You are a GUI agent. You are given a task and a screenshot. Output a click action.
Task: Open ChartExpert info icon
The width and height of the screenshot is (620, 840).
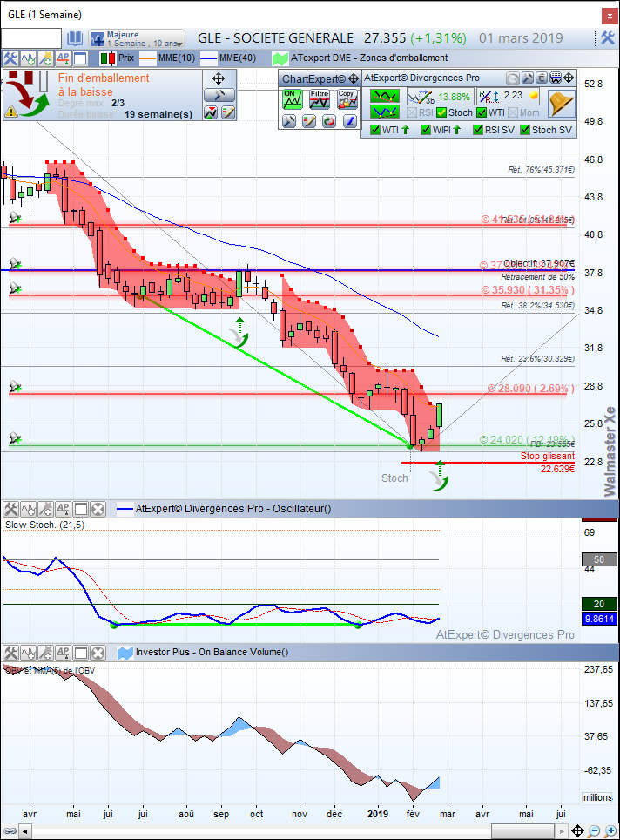(349, 121)
